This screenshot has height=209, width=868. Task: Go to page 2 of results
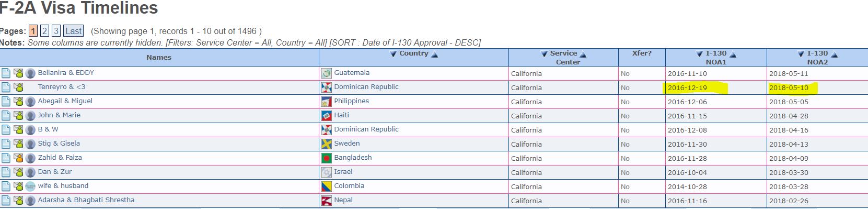click(45, 31)
